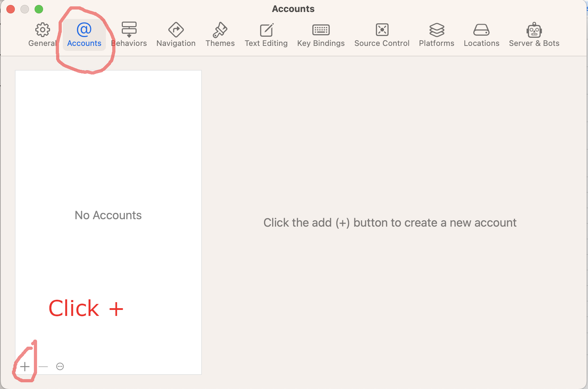The width and height of the screenshot is (588, 389).
Task: Open the Themes preferences tab
Action: click(x=220, y=35)
